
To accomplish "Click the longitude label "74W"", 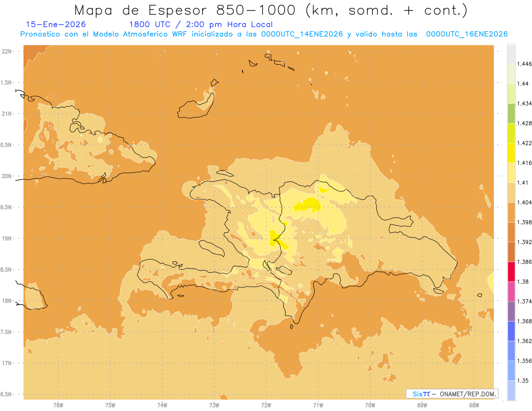I will tap(162, 405).
